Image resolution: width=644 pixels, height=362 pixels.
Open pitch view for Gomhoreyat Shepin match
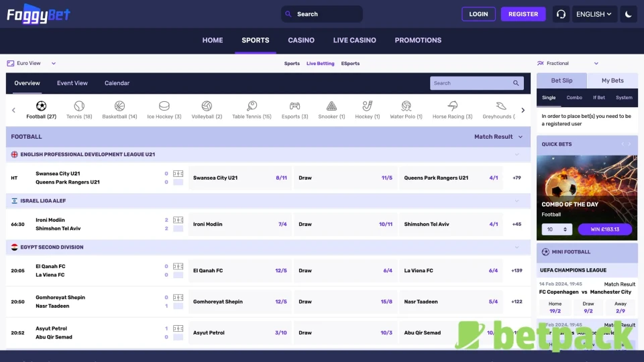pos(178,297)
